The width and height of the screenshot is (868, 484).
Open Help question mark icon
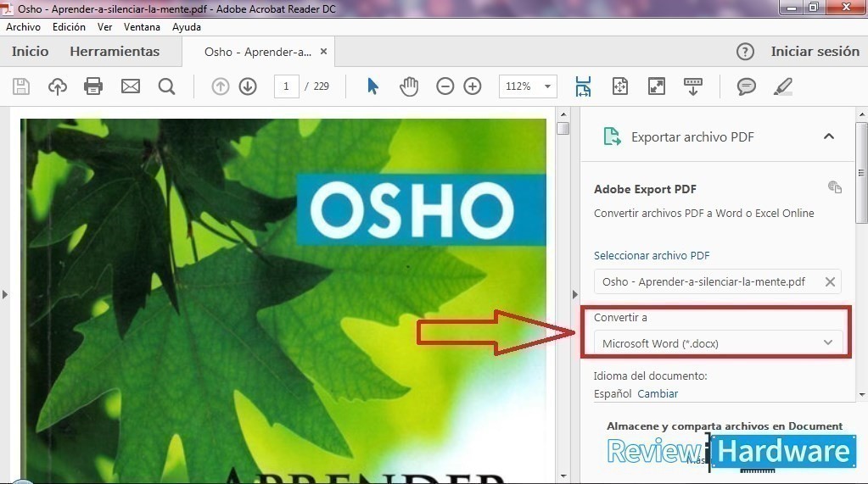pos(745,52)
